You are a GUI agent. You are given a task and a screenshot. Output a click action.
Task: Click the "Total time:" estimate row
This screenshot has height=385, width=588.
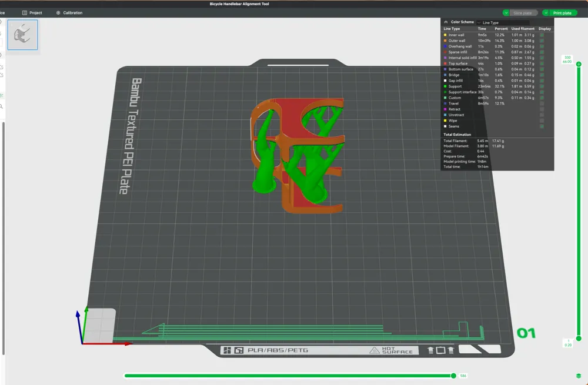coord(466,167)
